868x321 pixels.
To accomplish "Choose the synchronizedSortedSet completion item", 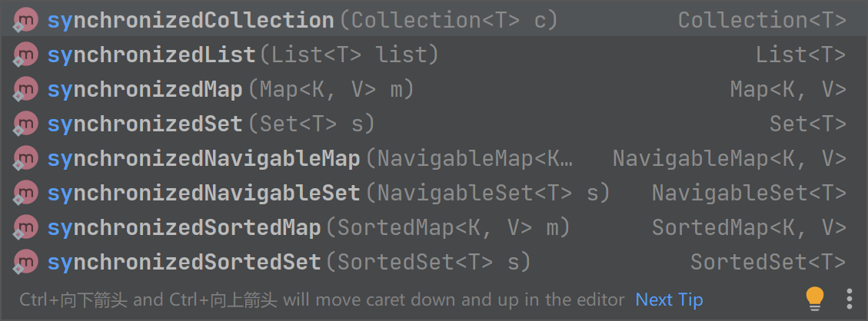I will tap(185, 262).
